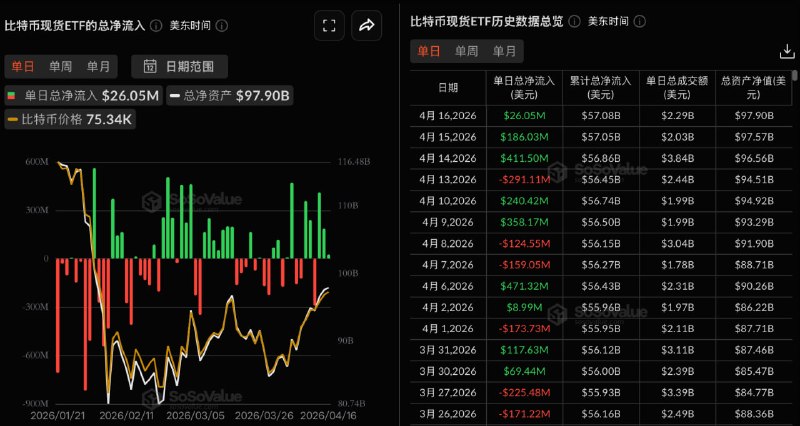Click the 总资产净值 column header
Screen dimensions: 800x426
754,88
